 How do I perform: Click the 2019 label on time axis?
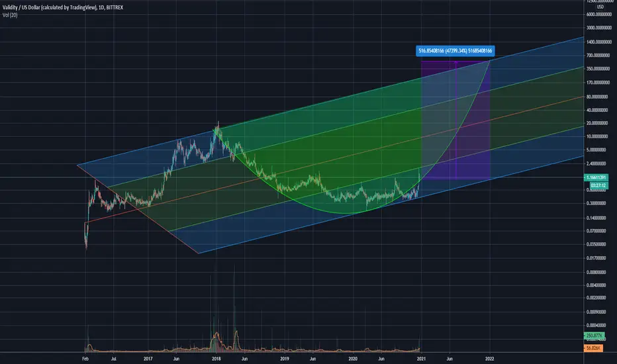285,359
